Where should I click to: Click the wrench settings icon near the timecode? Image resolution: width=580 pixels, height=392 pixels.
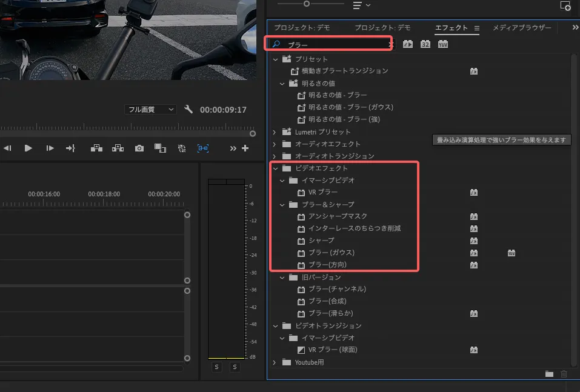(x=188, y=110)
